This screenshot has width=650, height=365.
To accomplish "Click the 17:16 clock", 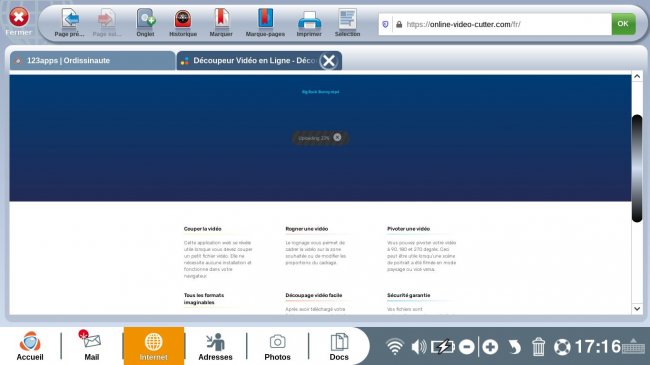I will pyautogui.click(x=598, y=347).
